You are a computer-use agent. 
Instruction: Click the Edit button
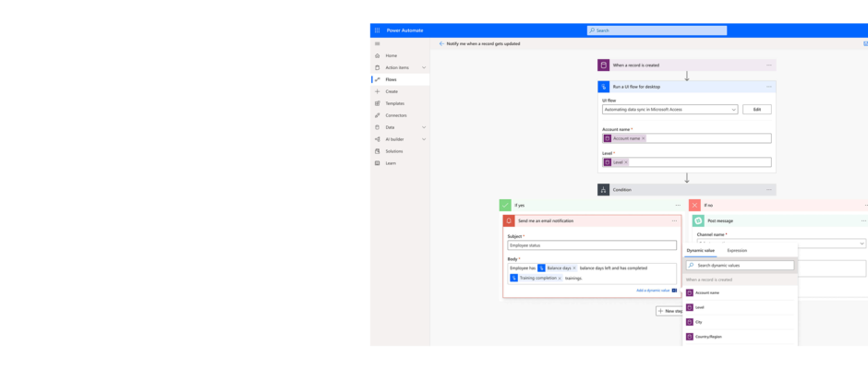coord(757,110)
